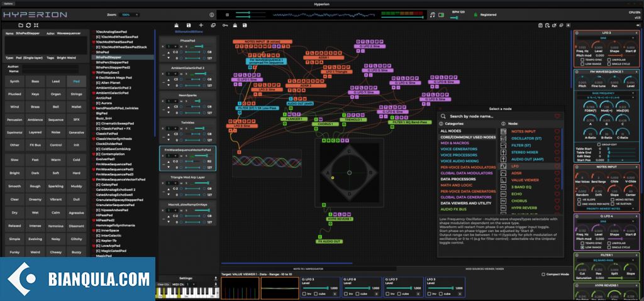Close the LFO 3 panel
The width and height of the screenshot is (644, 301).
tap(636, 33)
